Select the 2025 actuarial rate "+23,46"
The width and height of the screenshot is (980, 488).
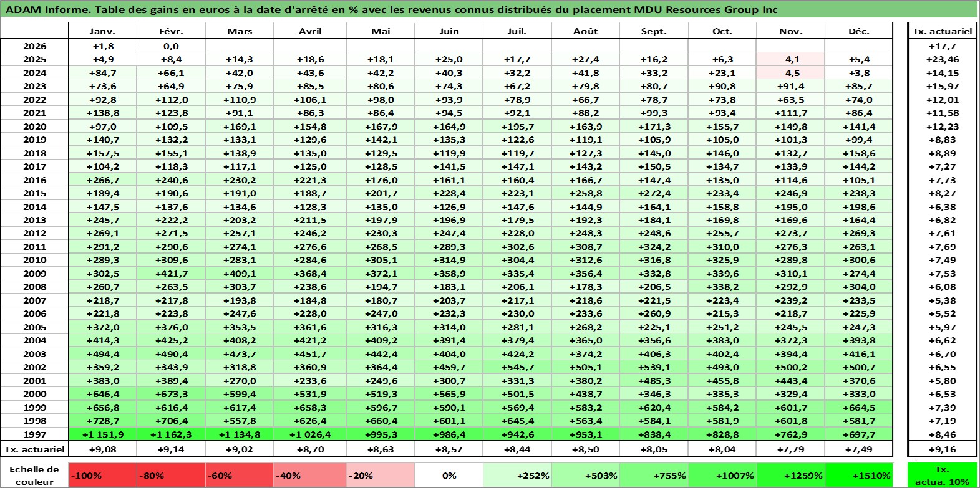click(x=942, y=59)
